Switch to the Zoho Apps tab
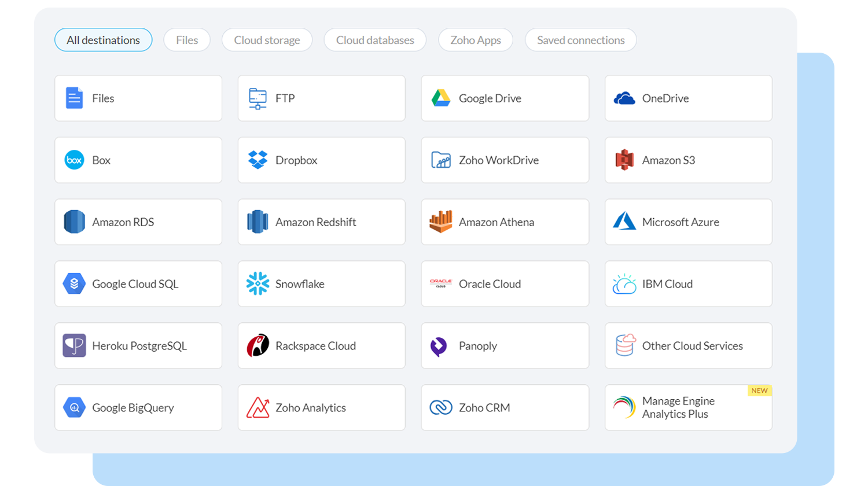The width and height of the screenshot is (868, 486). (x=476, y=40)
